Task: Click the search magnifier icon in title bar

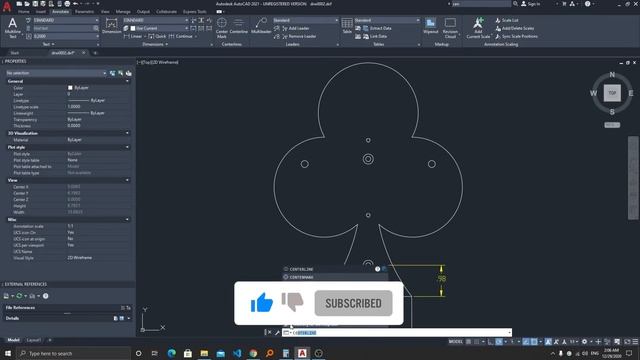Action: click(x=516, y=4)
